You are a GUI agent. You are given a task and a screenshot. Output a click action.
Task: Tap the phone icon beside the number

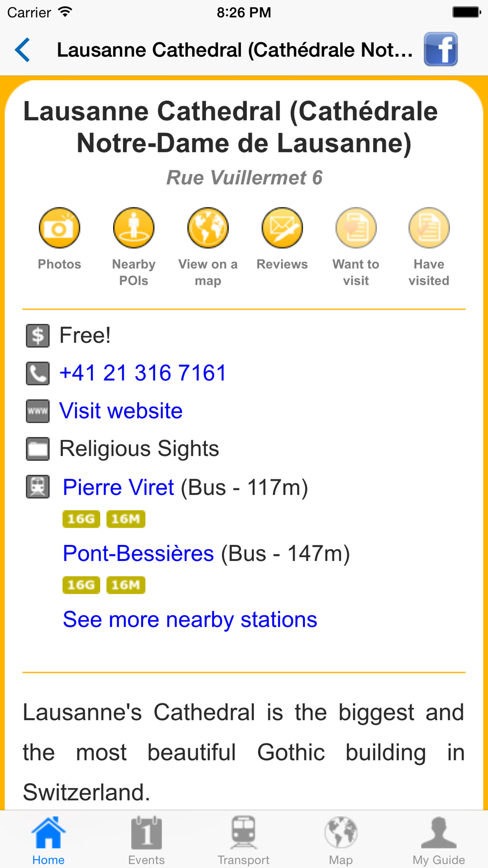pos(38,373)
